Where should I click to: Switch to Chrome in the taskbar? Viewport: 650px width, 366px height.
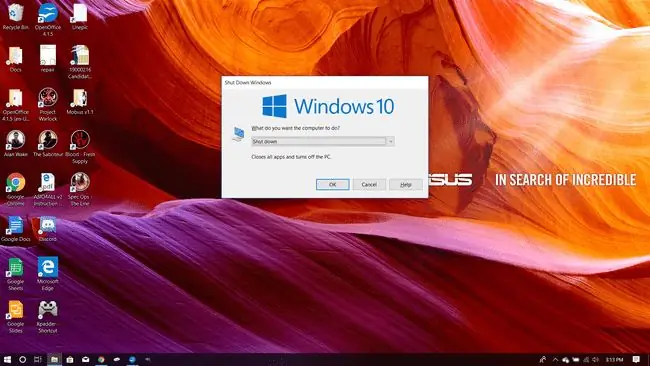[x=101, y=359]
